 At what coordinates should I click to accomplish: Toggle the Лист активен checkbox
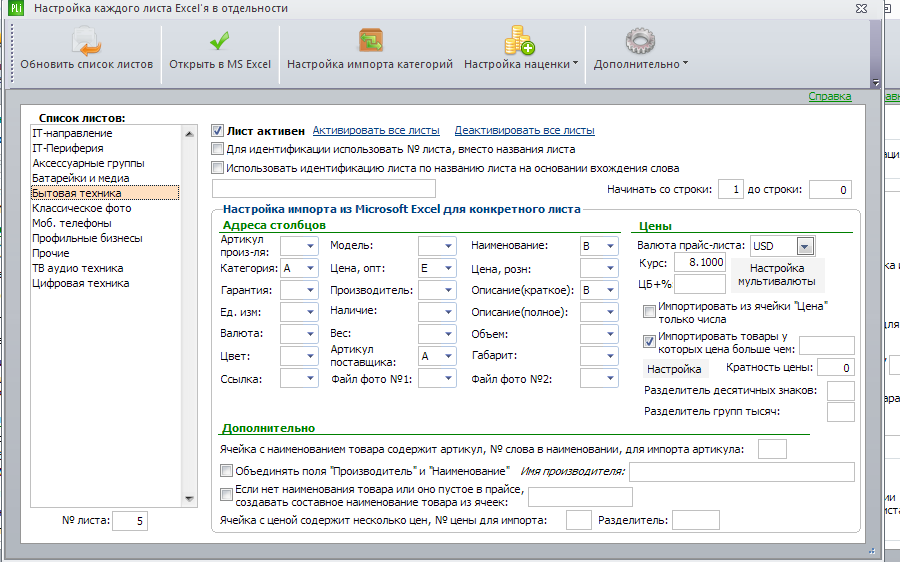pos(217,131)
